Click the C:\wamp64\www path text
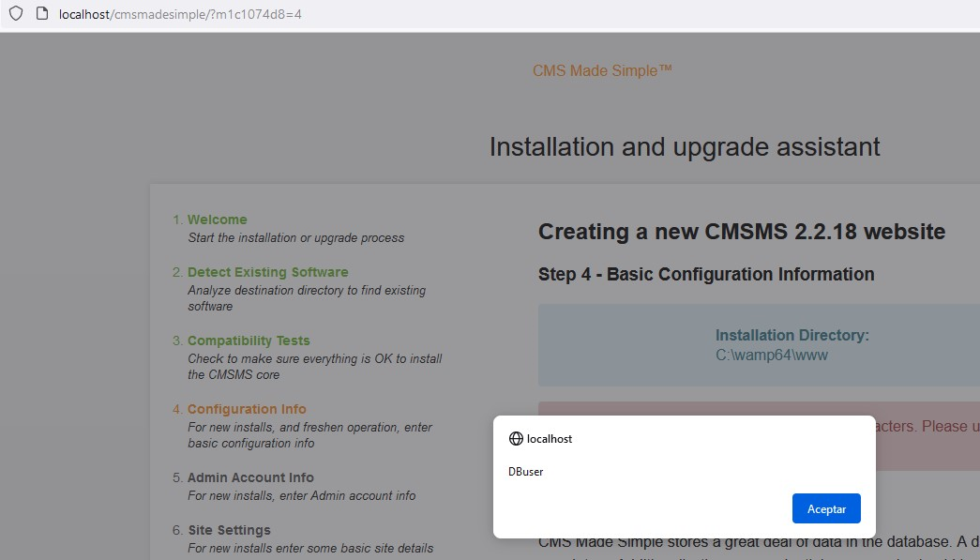Screen dimensions: 980x560 pos(771,355)
